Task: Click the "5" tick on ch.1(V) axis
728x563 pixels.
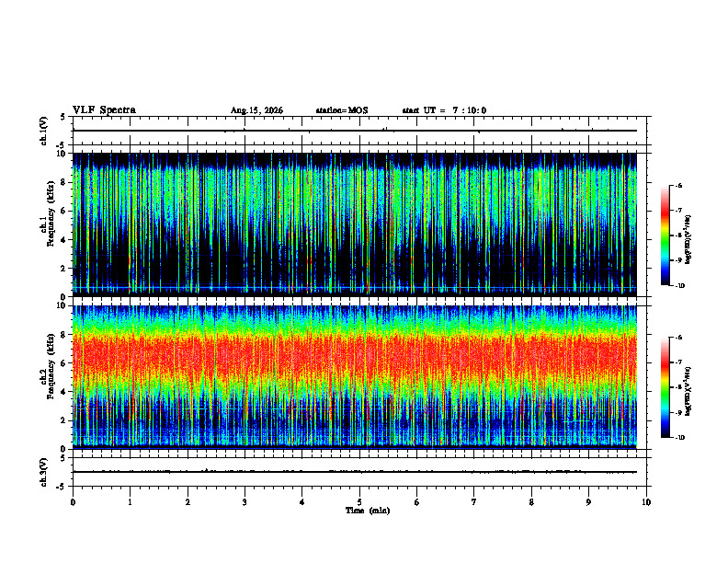Action: tap(63, 118)
